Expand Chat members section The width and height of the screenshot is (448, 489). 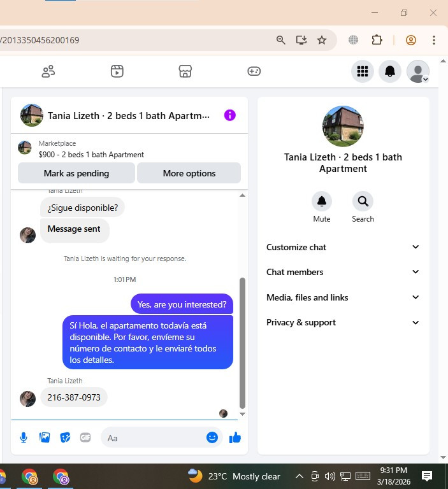(343, 273)
